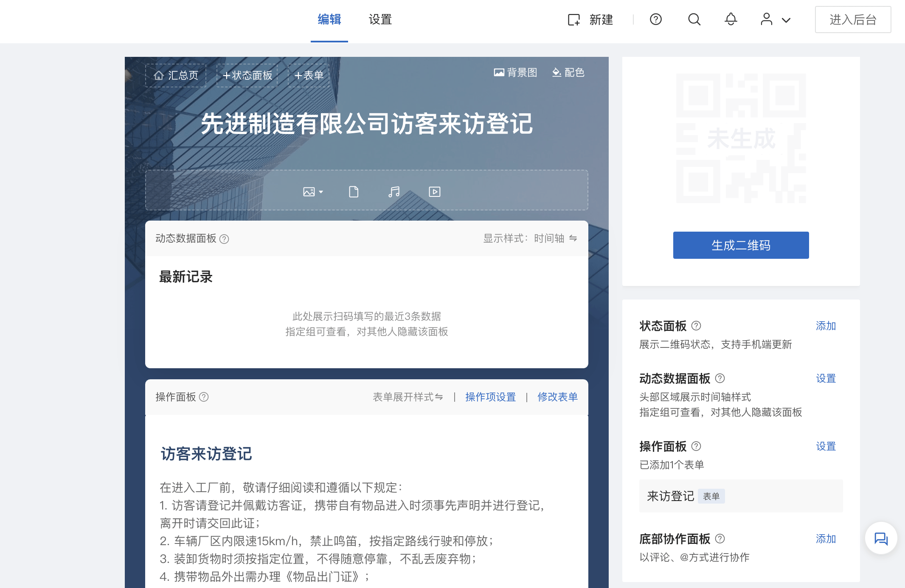
Task: Select the 来访登记 form item
Action: (x=671, y=496)
